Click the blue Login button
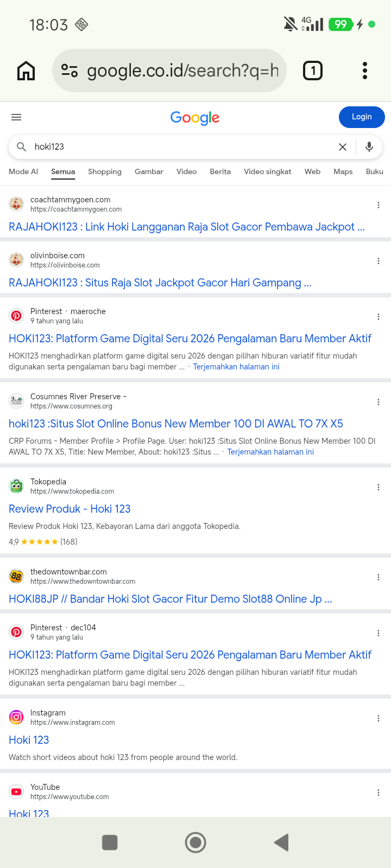Screen dimensions: 391x868 [x=362, y=117]
